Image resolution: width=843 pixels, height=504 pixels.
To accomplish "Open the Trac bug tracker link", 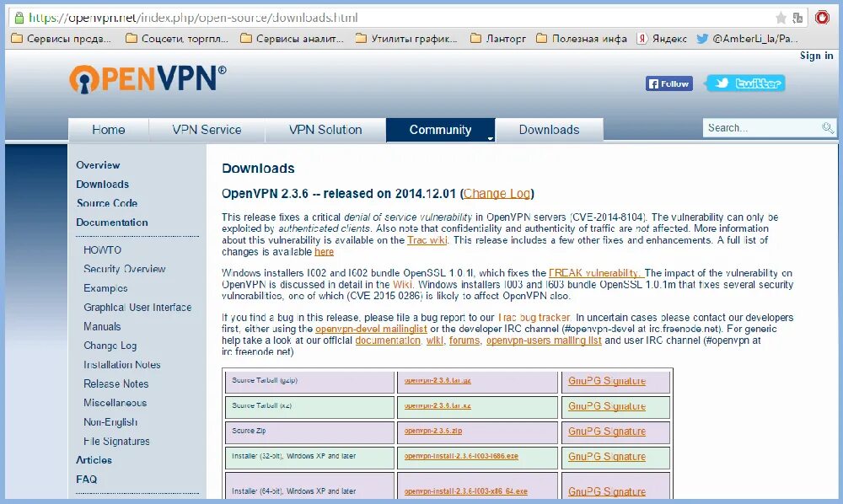I will (534, 318).
